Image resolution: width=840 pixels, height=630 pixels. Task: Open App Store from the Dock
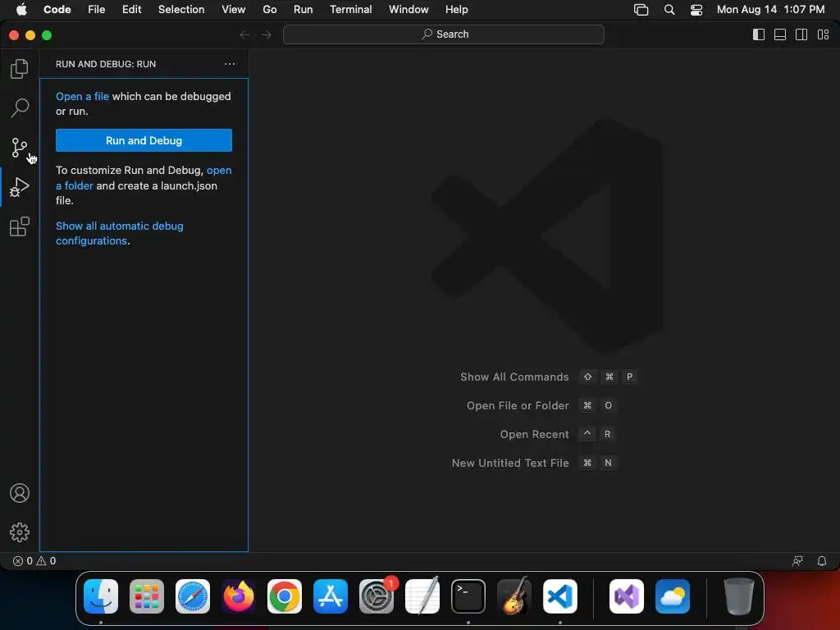(331, 596)
